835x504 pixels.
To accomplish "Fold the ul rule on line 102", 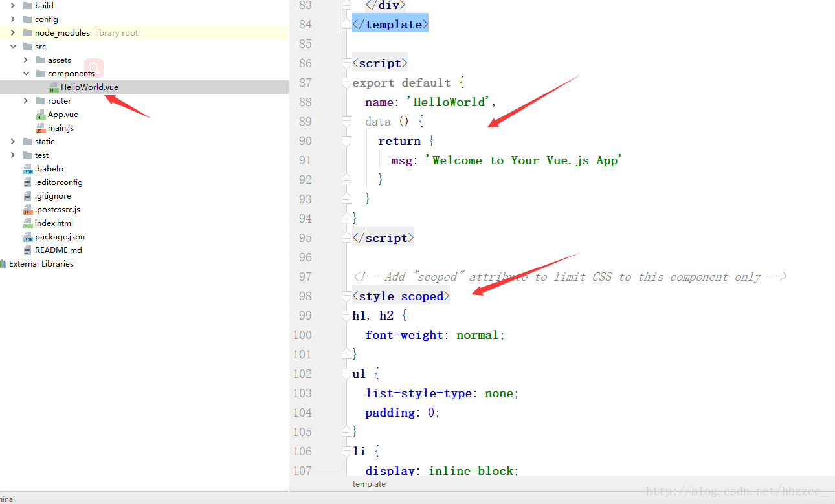I will pos(346,374).
